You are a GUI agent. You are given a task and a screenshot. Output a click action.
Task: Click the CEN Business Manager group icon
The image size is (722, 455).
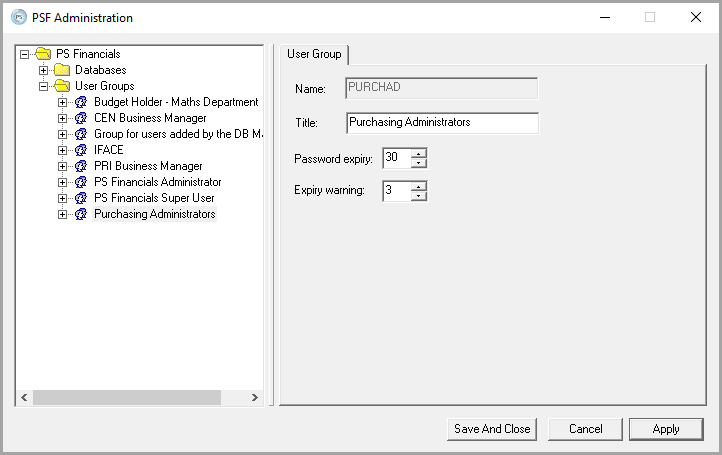81,118
